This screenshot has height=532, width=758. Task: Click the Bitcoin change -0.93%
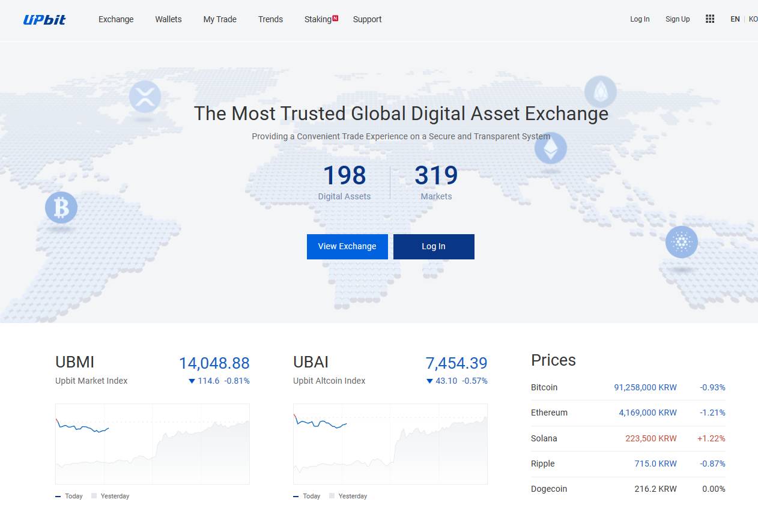712,387
